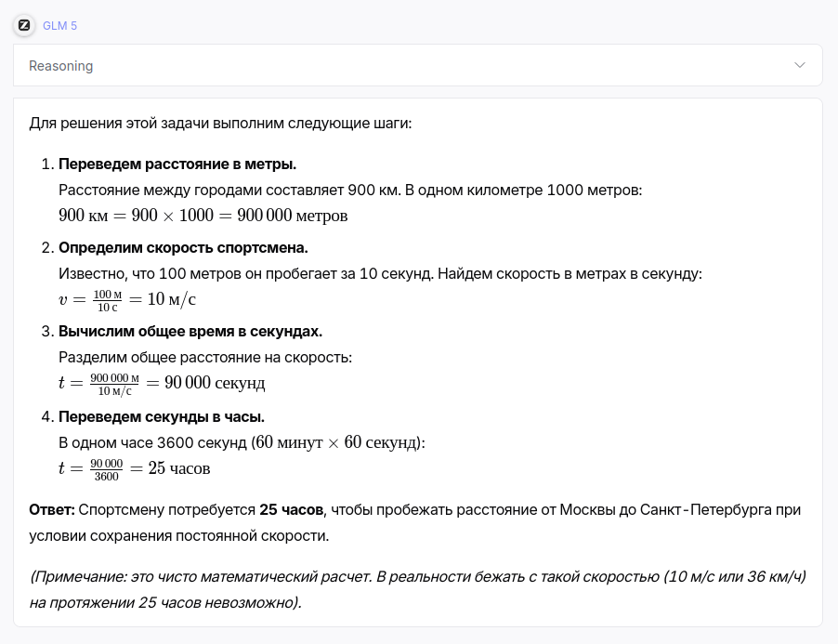Click the Reasoning panel header text

(61, 66)
